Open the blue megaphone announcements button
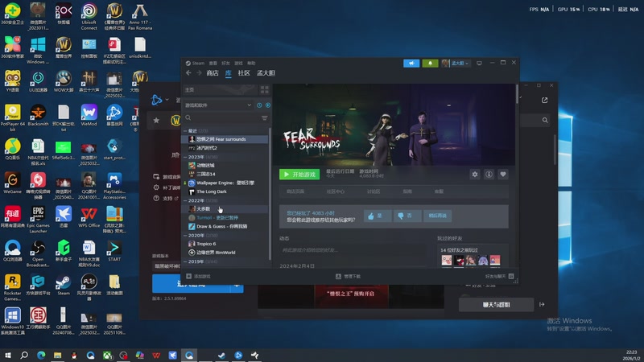Viewport: 644px width, 362px height. click(411, 64)
